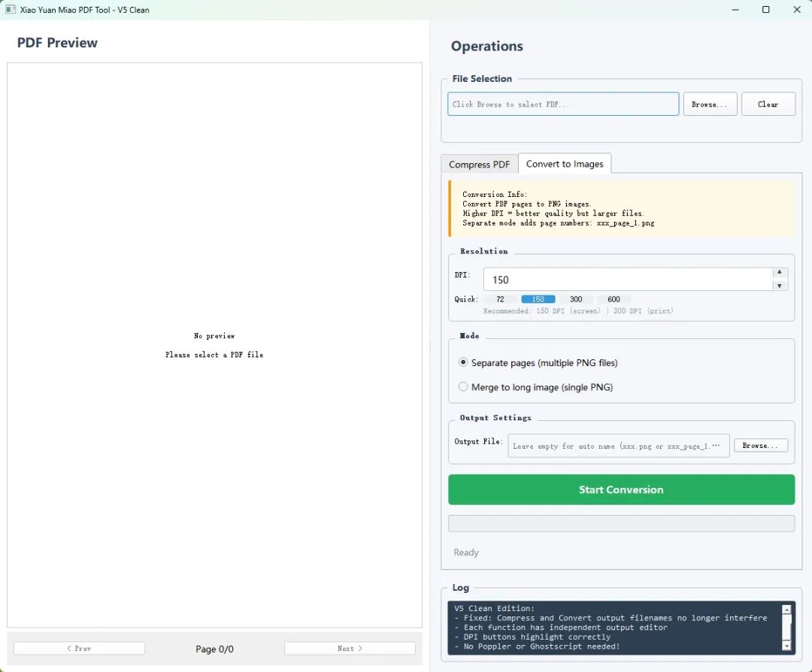Go to previous page with Prev
This screenshot has height=672, width=812.
click(79, 648)
